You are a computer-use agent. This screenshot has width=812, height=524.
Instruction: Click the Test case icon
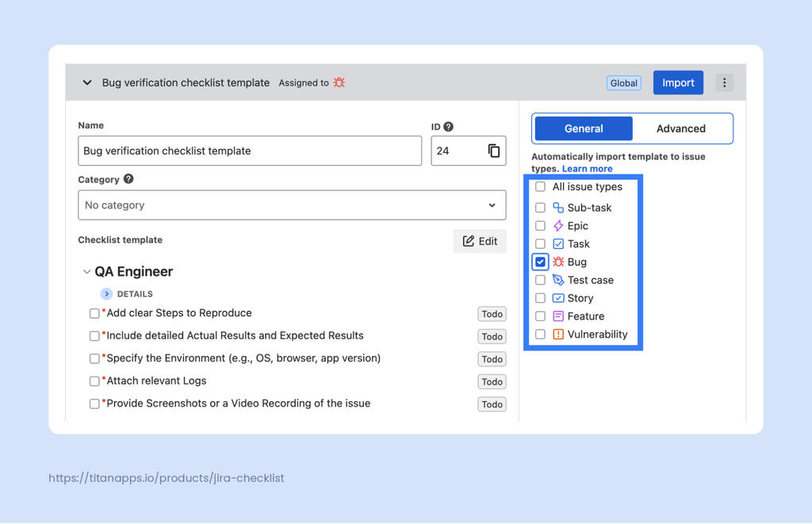pos(557,280)
